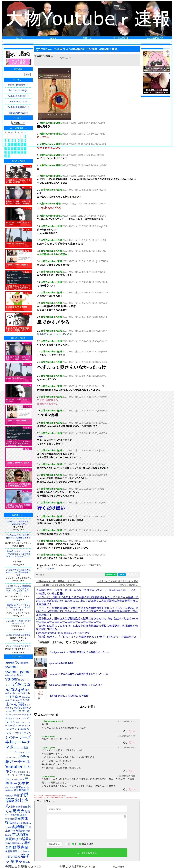Image resolution: width=174 pixels, height=868 pixels.
Task: Open the 先月の人気記事 navigation tab
Action: pos(121,38)
